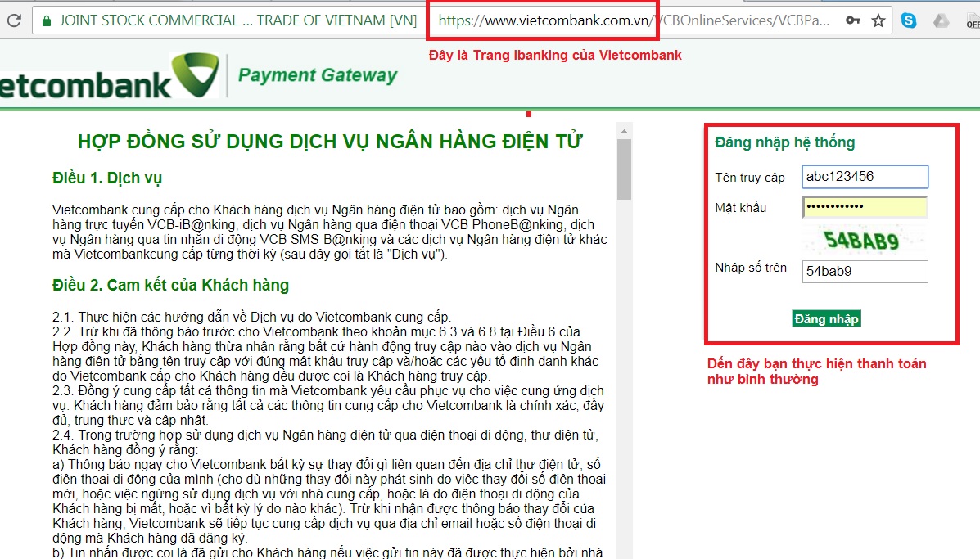
Task: Click the Nhập số trên captcha input
Action: coord(865,272)
